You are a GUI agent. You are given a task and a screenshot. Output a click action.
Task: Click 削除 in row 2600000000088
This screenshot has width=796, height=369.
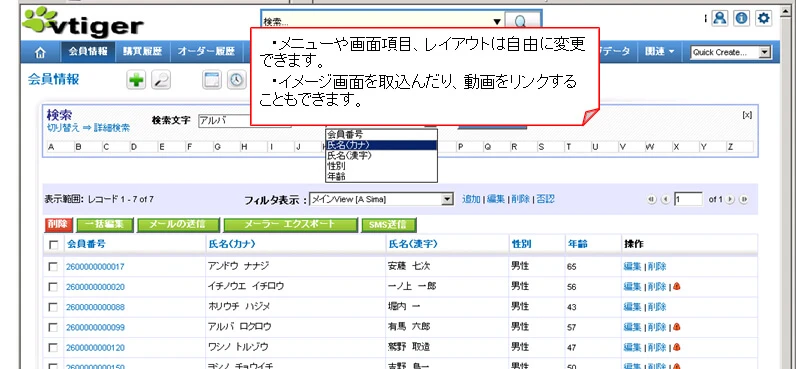[x=657, y=307]
